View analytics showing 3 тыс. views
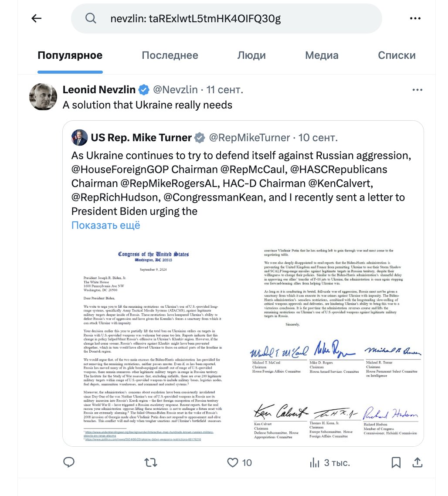This screenshot has width=448, height=496. pyautogui.click(x=329, y=463)
